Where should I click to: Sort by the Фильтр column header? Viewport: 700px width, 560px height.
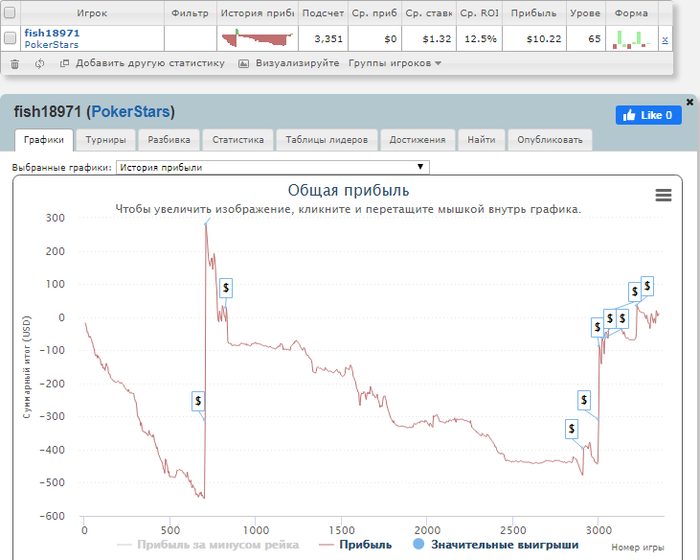190,13
